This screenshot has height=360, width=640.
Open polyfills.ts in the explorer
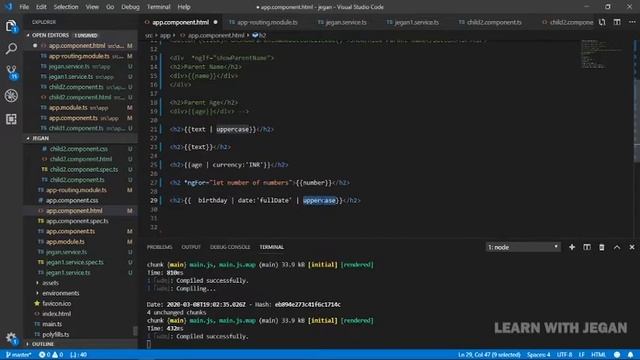[56, 334]
